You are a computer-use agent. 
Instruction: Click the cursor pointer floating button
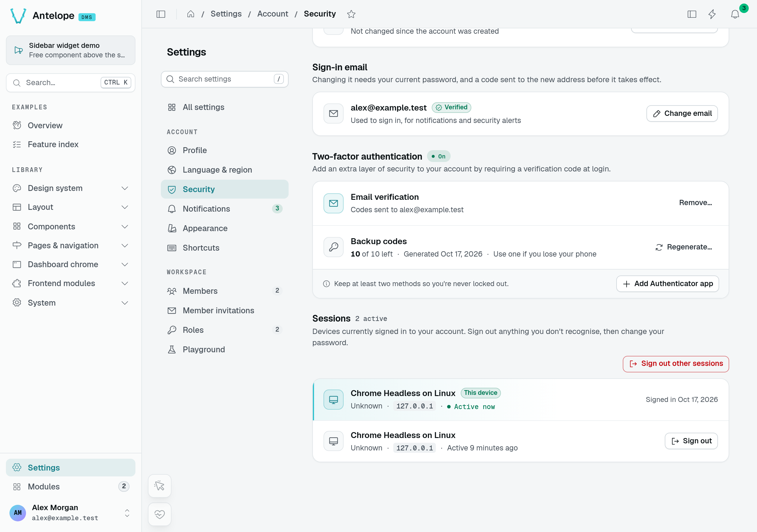pos(160,486)
